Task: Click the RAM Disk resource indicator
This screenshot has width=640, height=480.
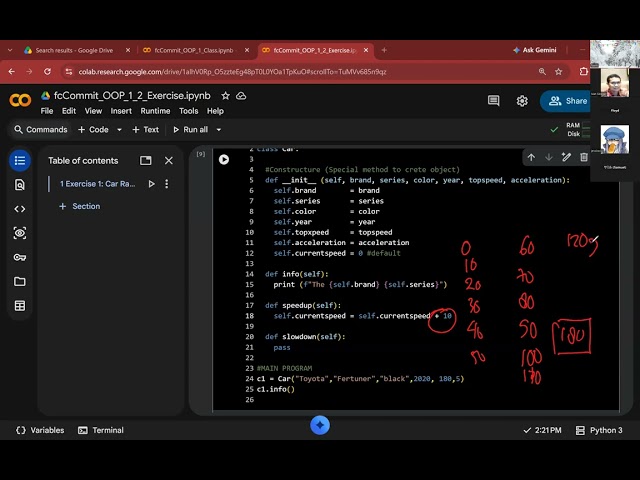Action: pos(578,129)
